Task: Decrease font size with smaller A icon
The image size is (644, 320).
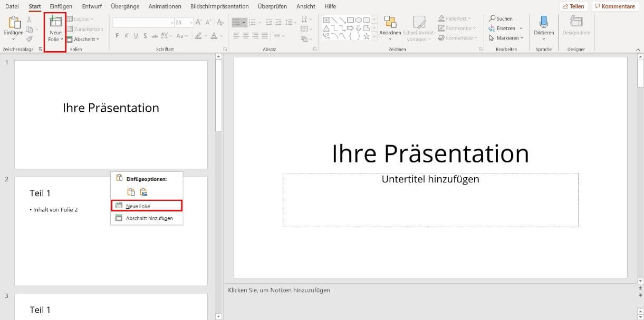Action: tap(208, 22)
